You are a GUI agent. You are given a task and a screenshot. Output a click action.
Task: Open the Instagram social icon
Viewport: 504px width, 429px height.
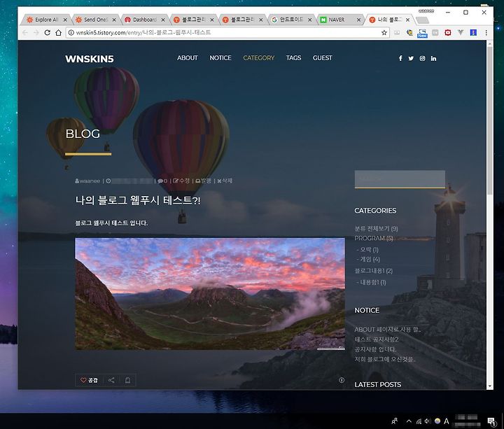pyautogui.click(x=422, y=58)
